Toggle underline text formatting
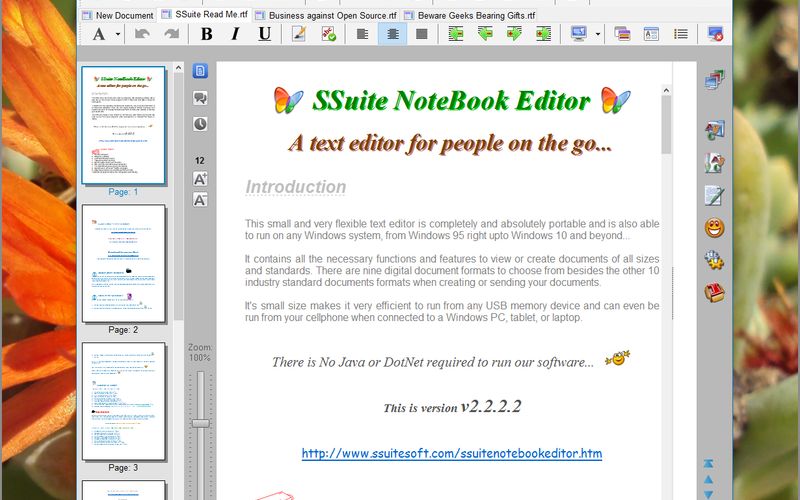Screen dimensions: 800x500 tap(264, 34)
